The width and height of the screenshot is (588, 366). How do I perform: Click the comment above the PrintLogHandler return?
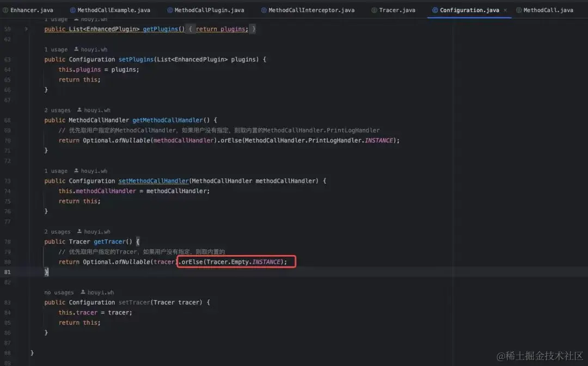pyautogui.click(x=219, y=130)
